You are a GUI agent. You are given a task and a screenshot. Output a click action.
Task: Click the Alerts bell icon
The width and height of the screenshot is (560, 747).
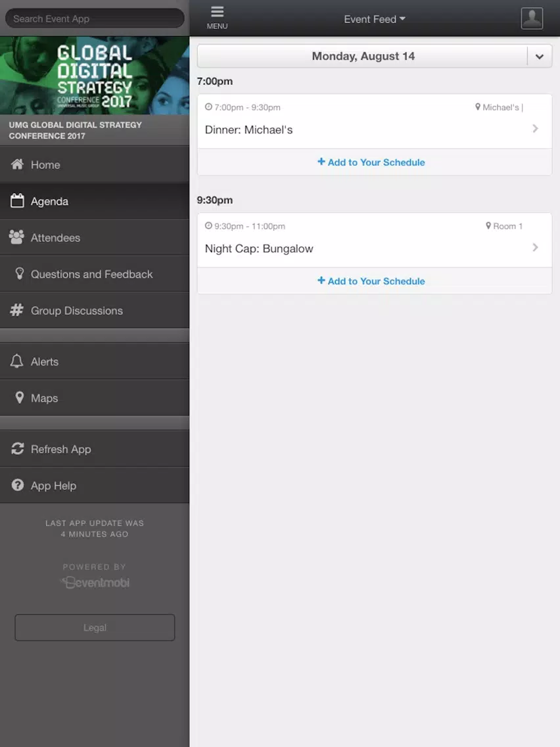(16, 361)
